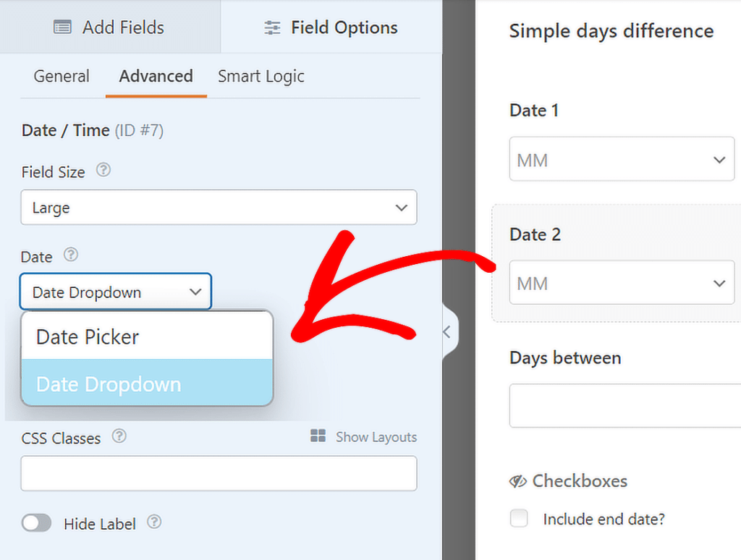Check the Include end date? checkbox
This screenshot has width=741, height=560.
(x=519, y=518)
